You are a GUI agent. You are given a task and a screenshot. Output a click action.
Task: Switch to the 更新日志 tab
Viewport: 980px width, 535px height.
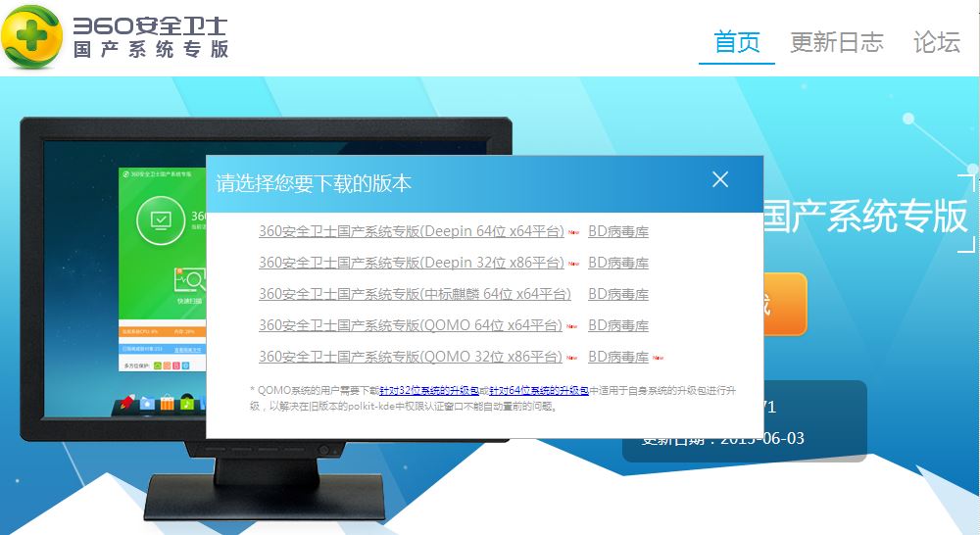[x=837, y=42]
